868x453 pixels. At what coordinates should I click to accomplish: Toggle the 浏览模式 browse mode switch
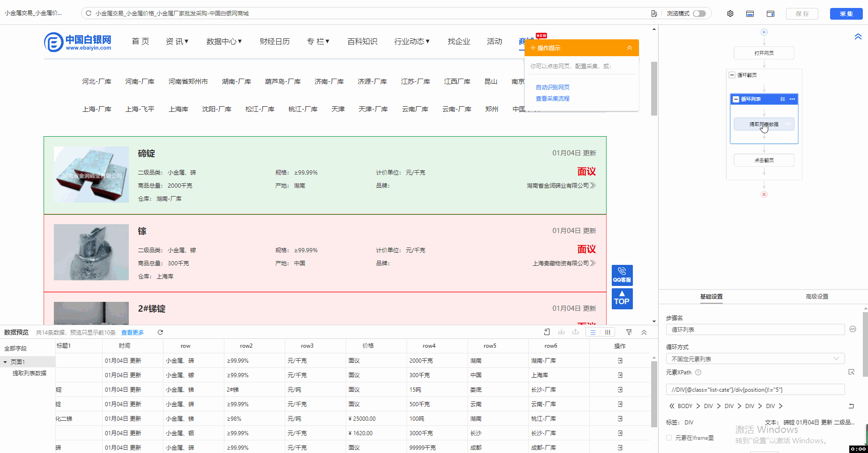(x=699, y=14)
